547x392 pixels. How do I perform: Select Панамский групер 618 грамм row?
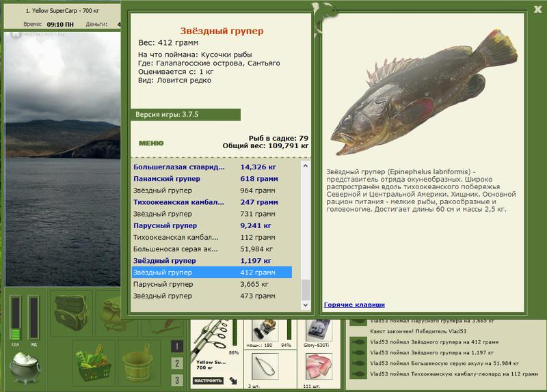point(212,179)
